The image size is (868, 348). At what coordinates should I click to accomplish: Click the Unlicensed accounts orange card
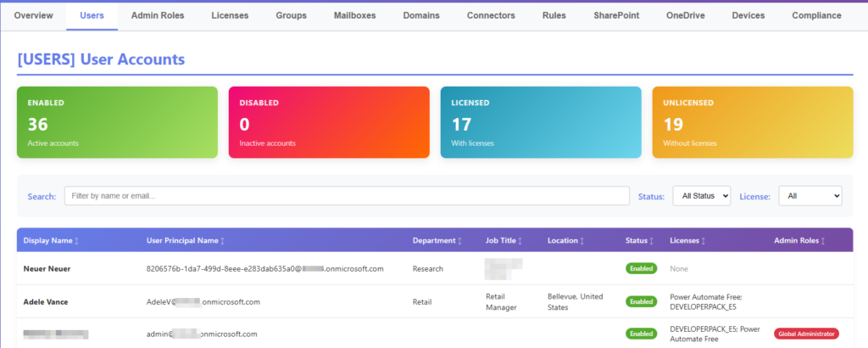[x=752, y=122]
